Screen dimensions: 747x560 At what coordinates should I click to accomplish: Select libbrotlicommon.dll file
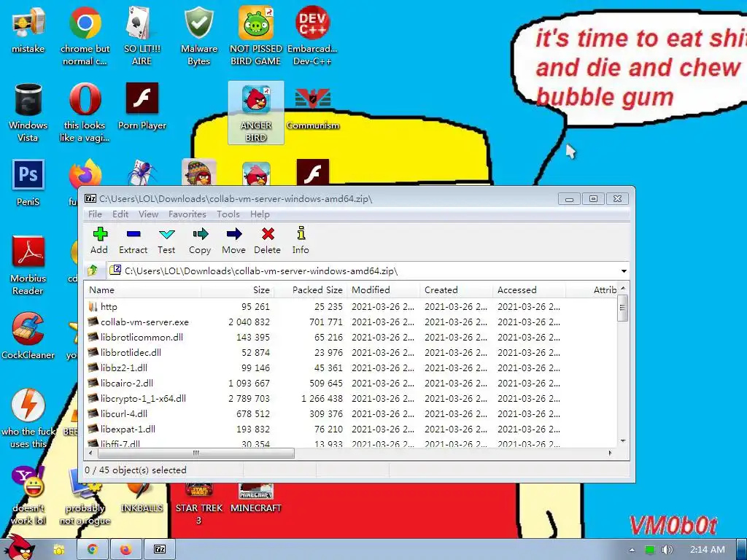tap(351, 337)
